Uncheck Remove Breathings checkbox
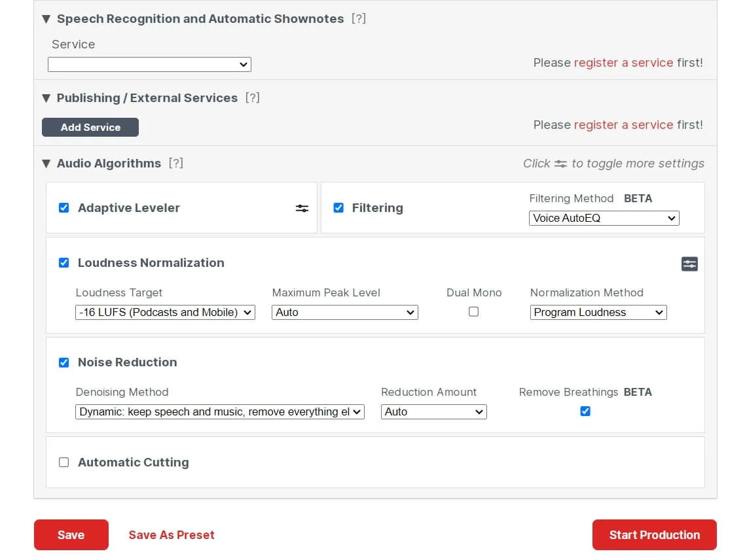 pos(585,411)
